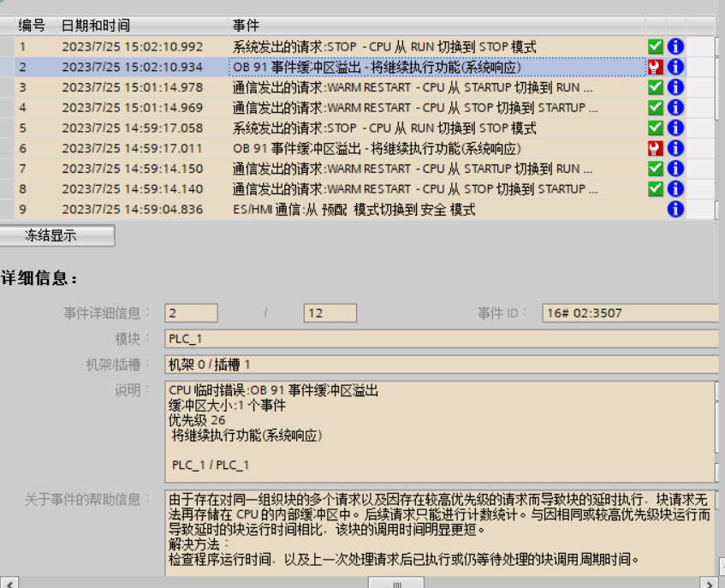The height and width of the screenshot is (588, 725).
Task: Click the red wrench icon in row 6
Action: pyautogui.click(x=656, y=148)
